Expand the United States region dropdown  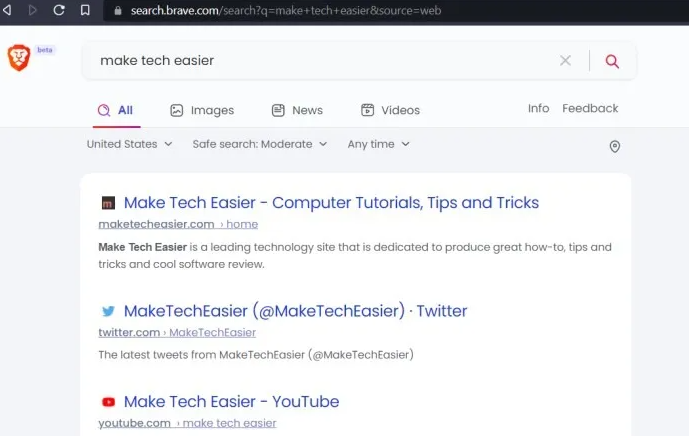(x=130, y=144)
